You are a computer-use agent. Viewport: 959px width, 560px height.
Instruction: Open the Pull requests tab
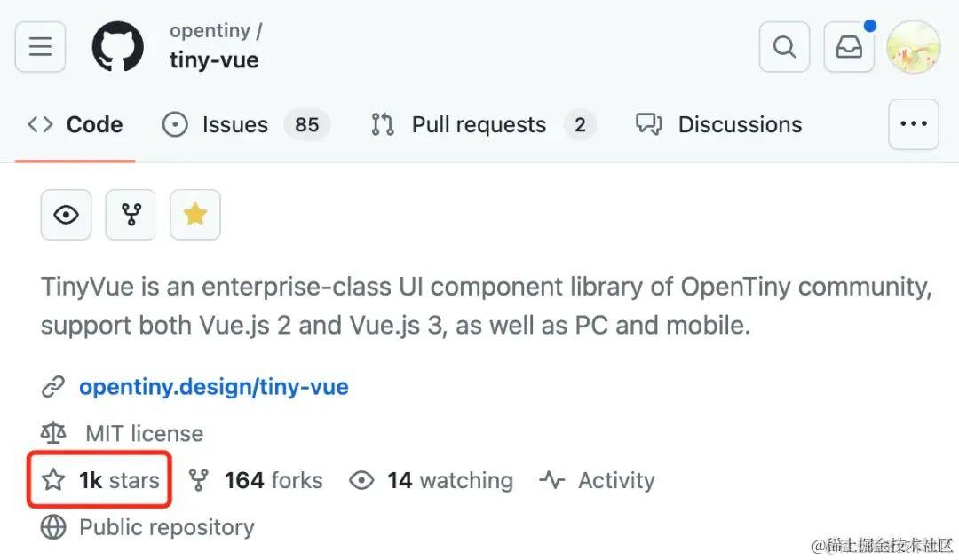[483, 125]
